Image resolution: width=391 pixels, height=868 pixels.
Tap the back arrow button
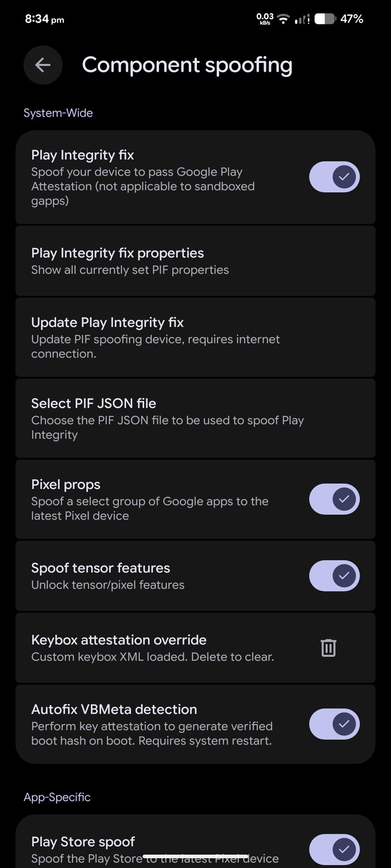[x=43, y=65]
